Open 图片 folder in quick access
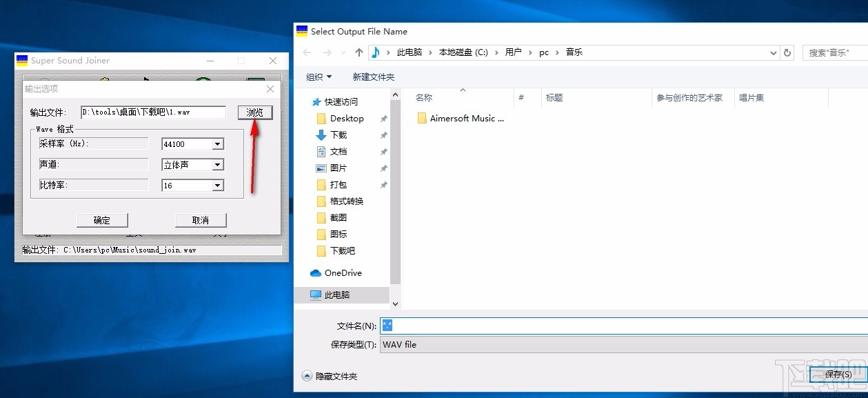 (339, 168)
